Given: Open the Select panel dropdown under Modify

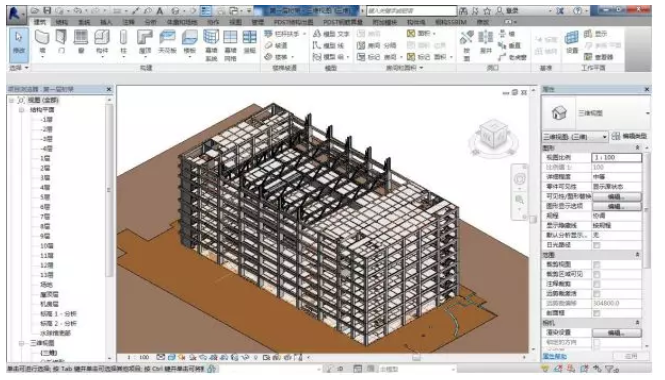Looking at the screenshot, I should (x=19, y=67).
